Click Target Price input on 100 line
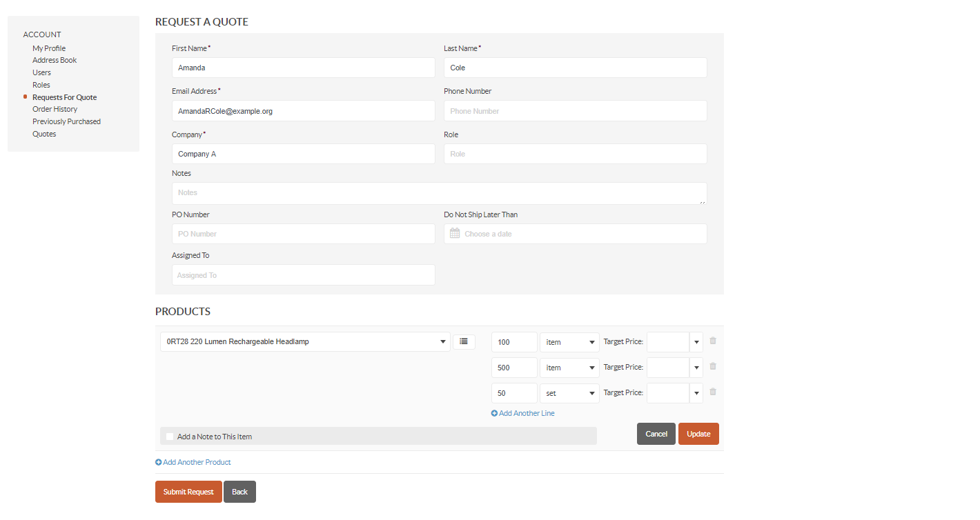 click(668, 342)
